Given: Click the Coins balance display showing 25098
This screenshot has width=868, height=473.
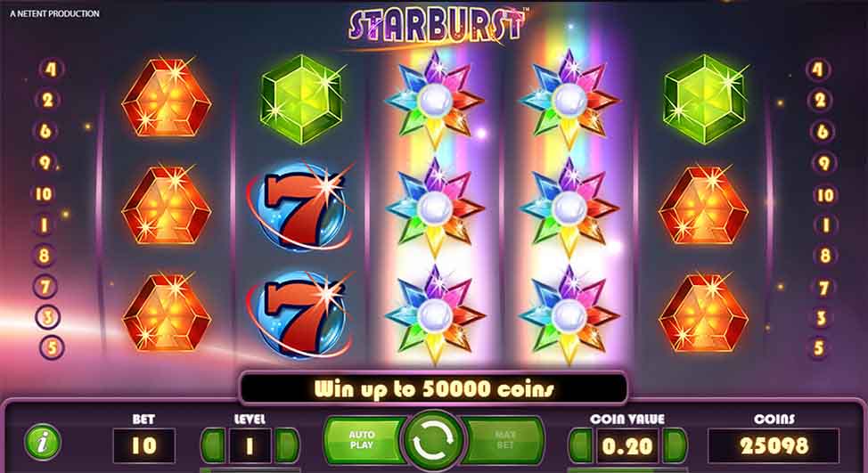Looking at the screenshot, I should click(774, 445).
